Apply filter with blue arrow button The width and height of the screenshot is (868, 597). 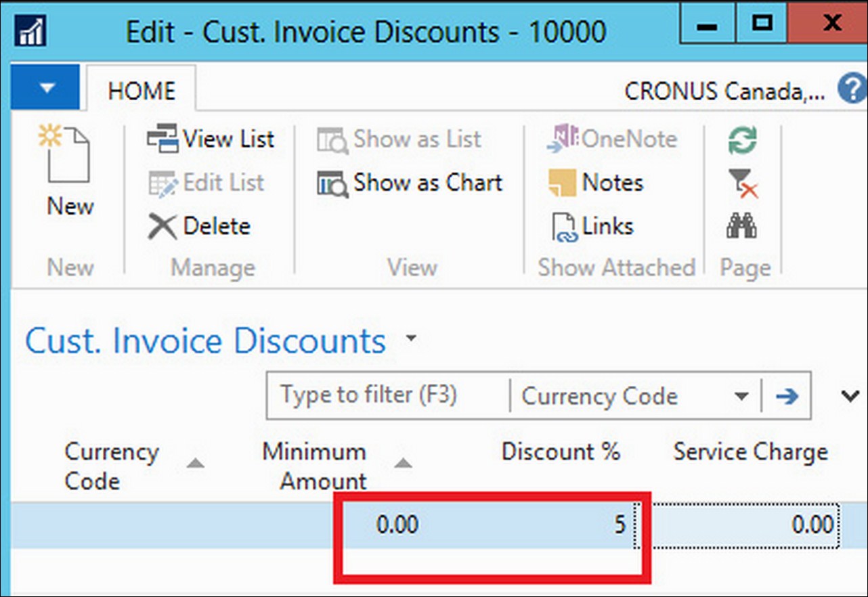click(786, 397)
